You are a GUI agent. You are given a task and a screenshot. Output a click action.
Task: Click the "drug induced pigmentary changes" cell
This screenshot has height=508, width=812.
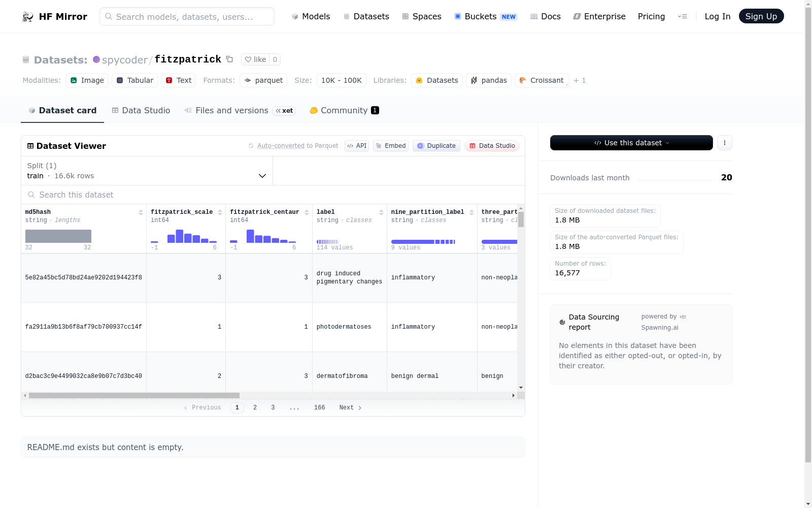[350, 277]
